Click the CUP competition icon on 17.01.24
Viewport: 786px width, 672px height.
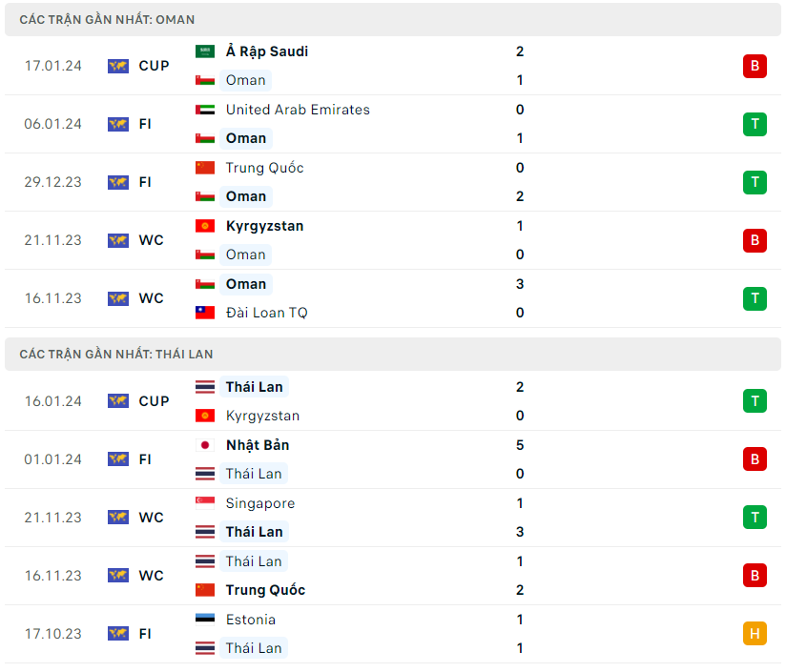point(118,66)
